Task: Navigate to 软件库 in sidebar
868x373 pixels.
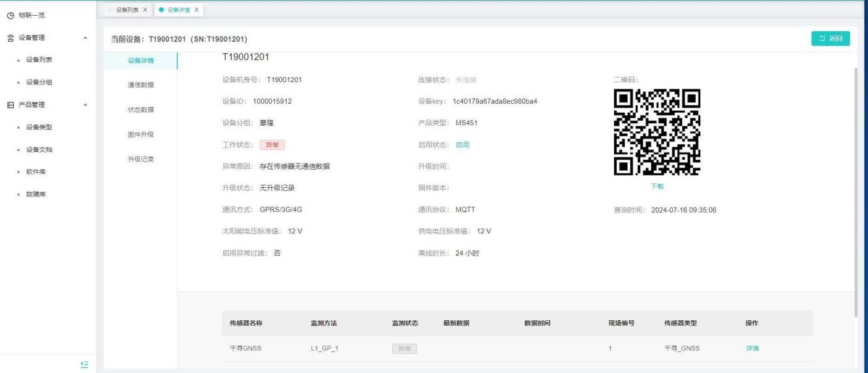Action: pos(36,172)
